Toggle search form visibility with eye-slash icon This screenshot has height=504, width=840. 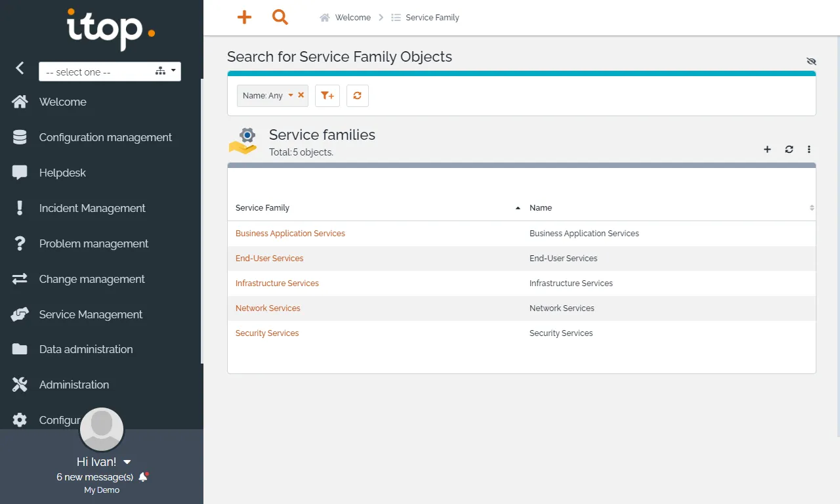pyautogui.click(x=811, y=61)
